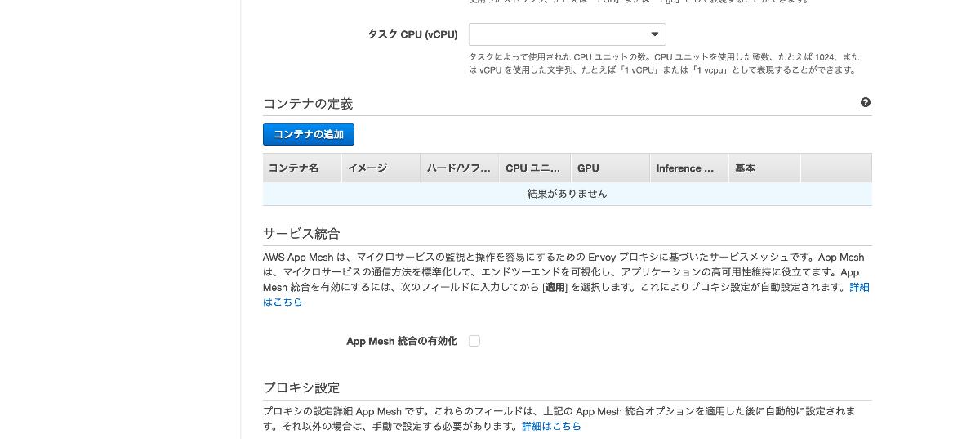Open the タスク CPU (vCPU) dropdown
980x439 pixels.
pyautogui.click(x=567, y=34)
